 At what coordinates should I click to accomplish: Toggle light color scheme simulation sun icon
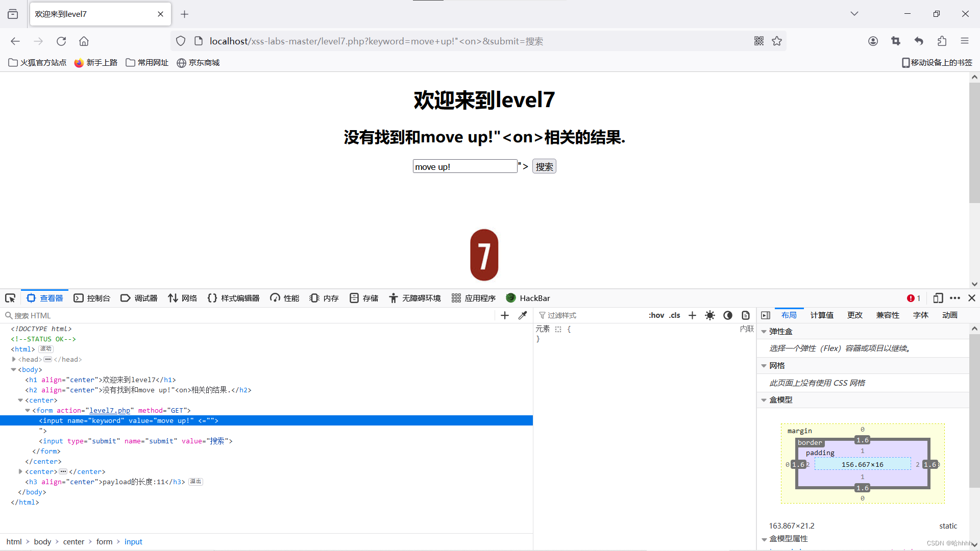710,315
